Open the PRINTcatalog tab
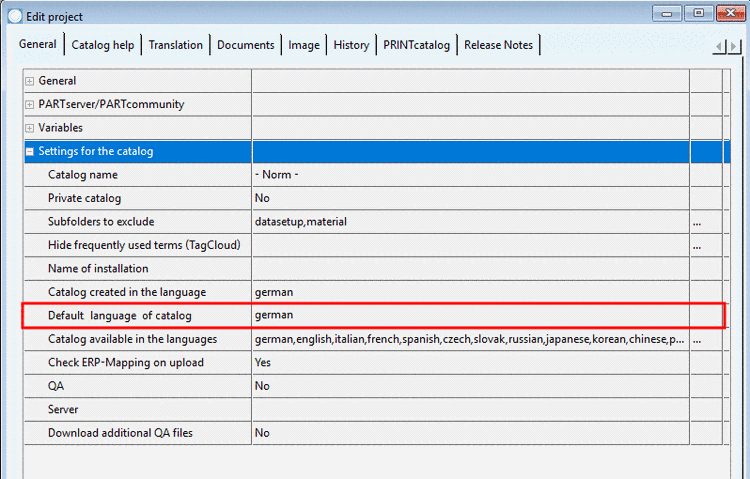Viewport: 750px width, 479px height. click(x=417, y=45)
